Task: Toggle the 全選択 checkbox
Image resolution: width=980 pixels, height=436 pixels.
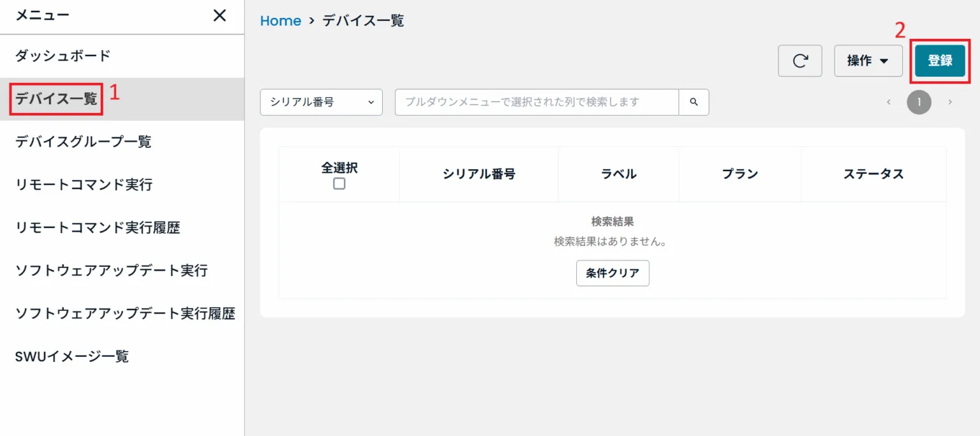Action: [x=339, y=184]
